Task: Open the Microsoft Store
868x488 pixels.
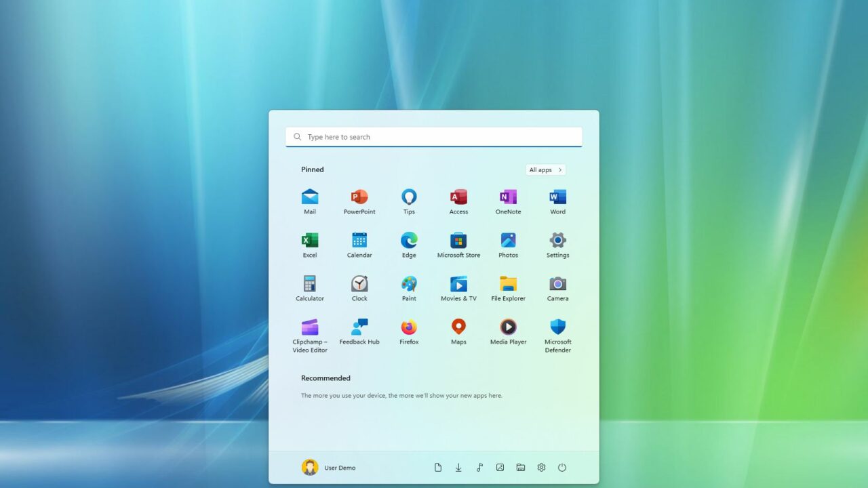Action: click(x=458, y=245)
